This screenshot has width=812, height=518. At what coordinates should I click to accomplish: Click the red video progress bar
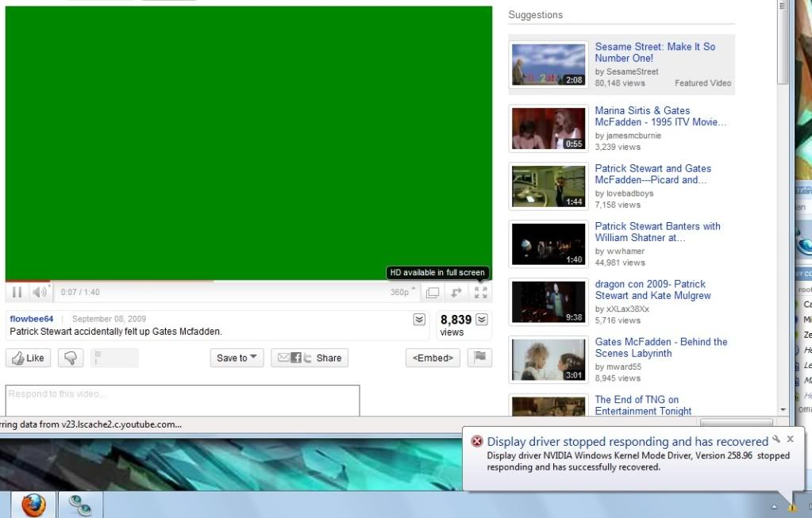click(28, 281)
